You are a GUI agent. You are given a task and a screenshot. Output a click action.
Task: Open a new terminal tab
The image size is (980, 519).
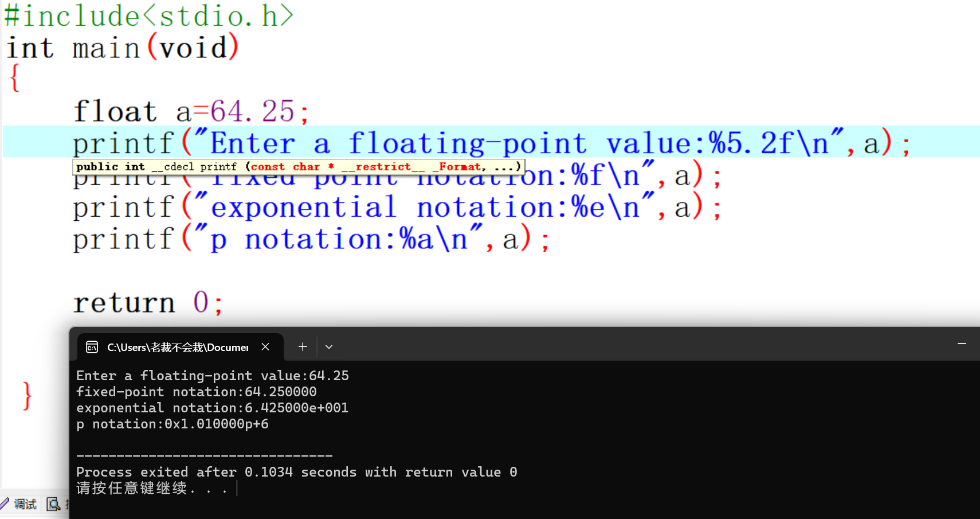303,346
